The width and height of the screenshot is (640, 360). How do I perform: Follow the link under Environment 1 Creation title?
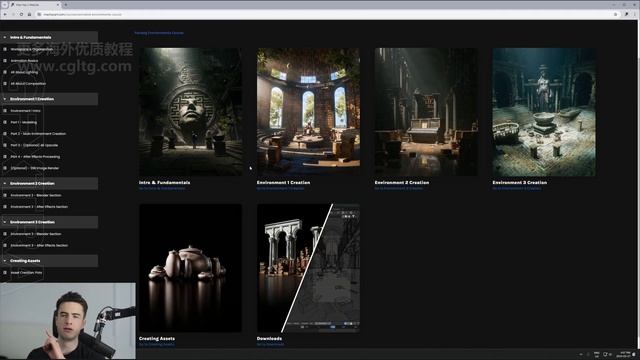pyautogui.click(x=280, y=188)
